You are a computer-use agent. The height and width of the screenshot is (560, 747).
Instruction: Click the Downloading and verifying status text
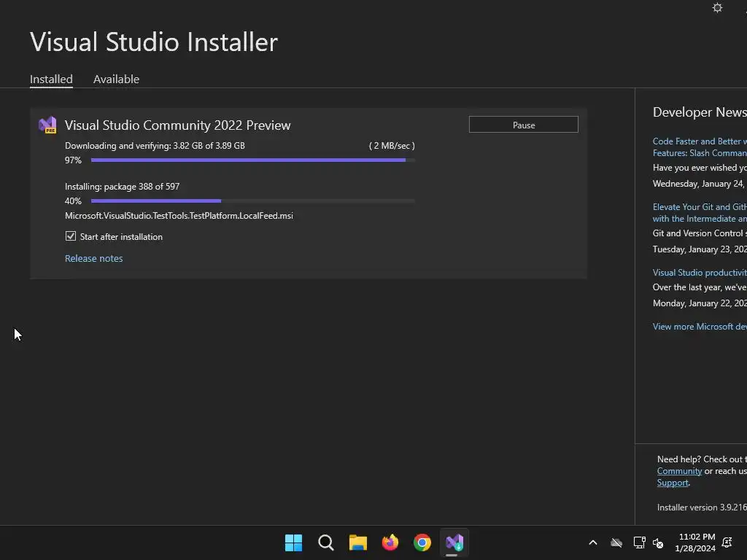pyautogui.click(x=155, y=146)
